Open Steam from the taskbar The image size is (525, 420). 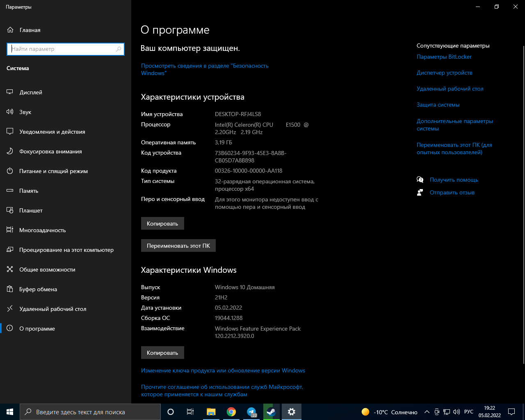(271, 412)
